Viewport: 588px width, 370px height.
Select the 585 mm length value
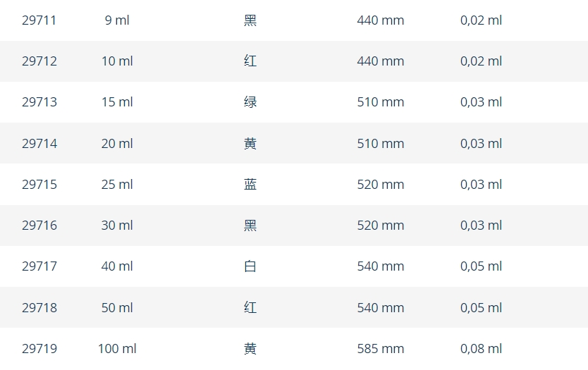coord(381,349)
